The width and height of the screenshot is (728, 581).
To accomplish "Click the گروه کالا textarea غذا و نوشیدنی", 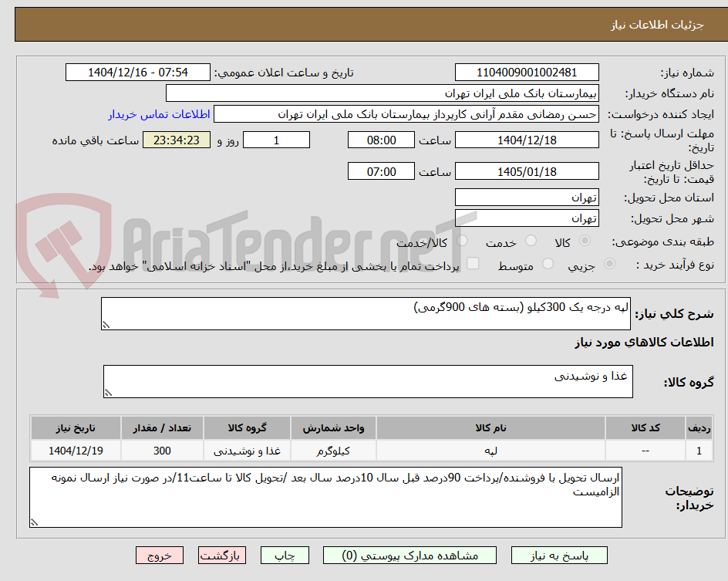I will tap(368, 382).
